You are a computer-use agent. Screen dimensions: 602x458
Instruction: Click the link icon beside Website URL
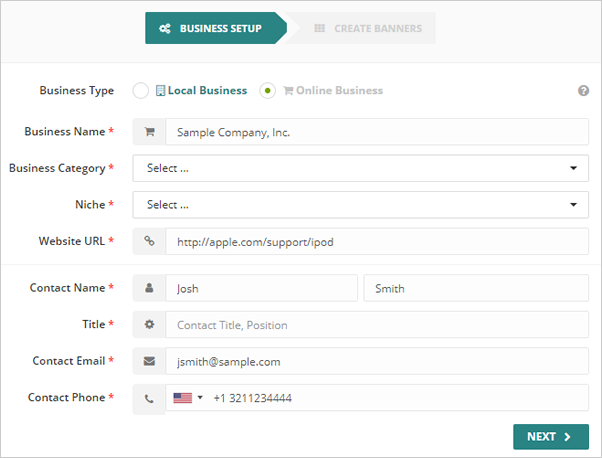click(x=149, y=241)
